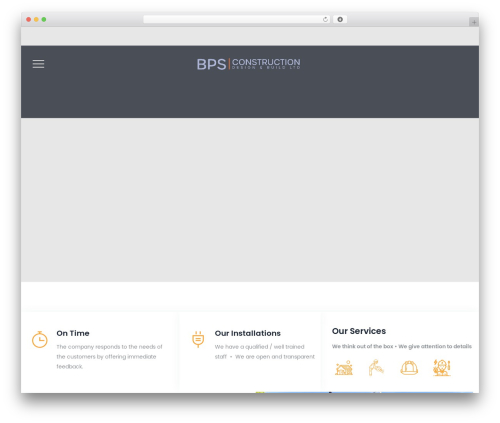Close the browser window with red button

pos(29,20)
